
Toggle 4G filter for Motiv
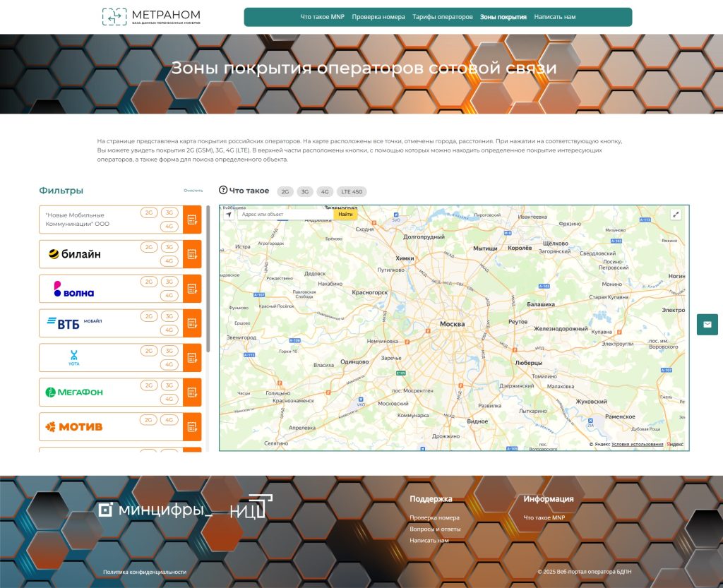click(x=169, y=419)
